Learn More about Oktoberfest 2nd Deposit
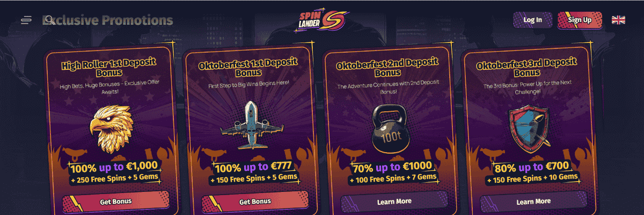The height and width of the screenshot is (215, 644). [x=394, y=202]
